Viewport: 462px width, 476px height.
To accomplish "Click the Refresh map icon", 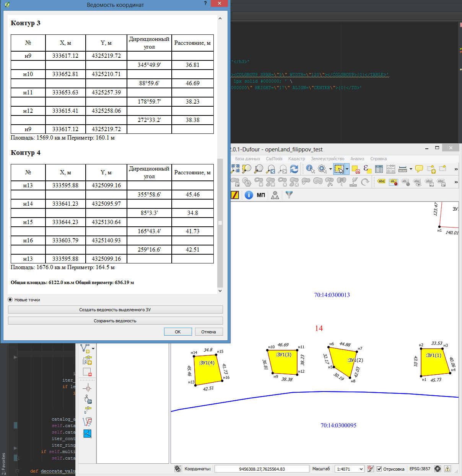I will pos(294,169).
